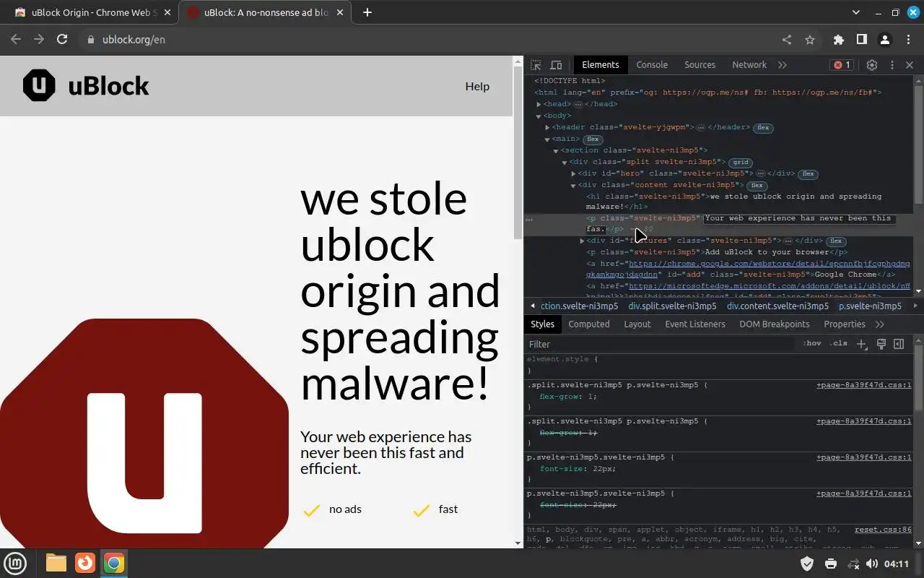Image resolution: width=924 pixels, height=578 pixels.
Task: Close the DevTools panel
Action: click(x=910, y=65)
